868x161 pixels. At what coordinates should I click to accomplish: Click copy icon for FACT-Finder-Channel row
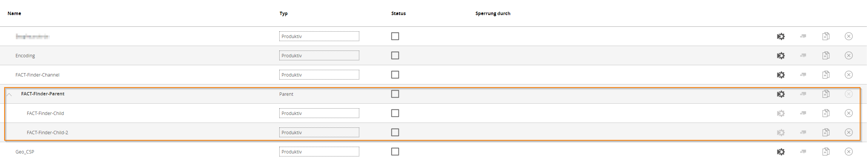tap(826, 75)
